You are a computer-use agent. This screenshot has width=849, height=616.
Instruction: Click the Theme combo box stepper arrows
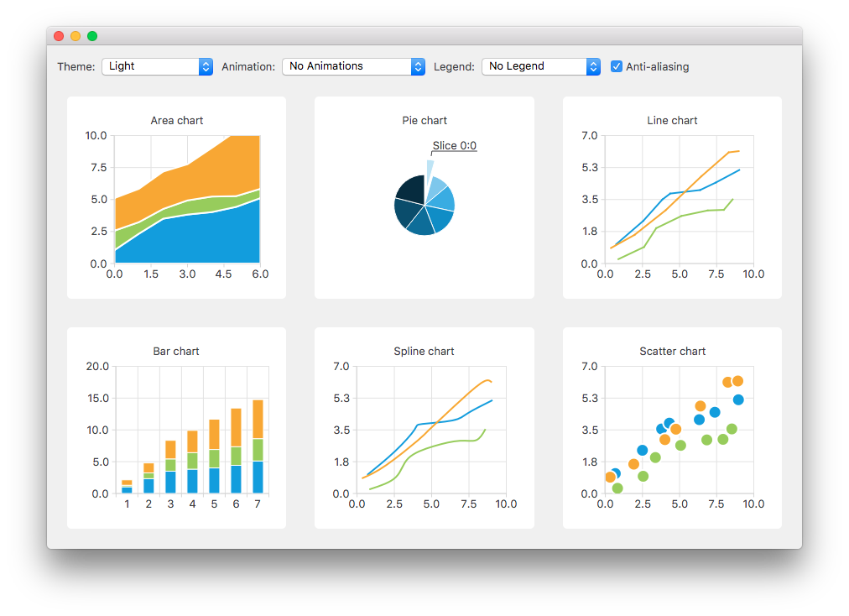click(x=206, y=66)
